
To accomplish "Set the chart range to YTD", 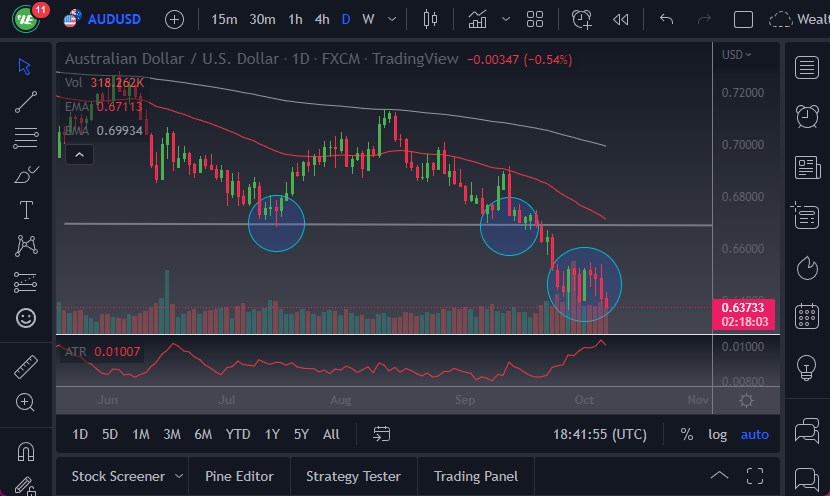I will [238, 434].
